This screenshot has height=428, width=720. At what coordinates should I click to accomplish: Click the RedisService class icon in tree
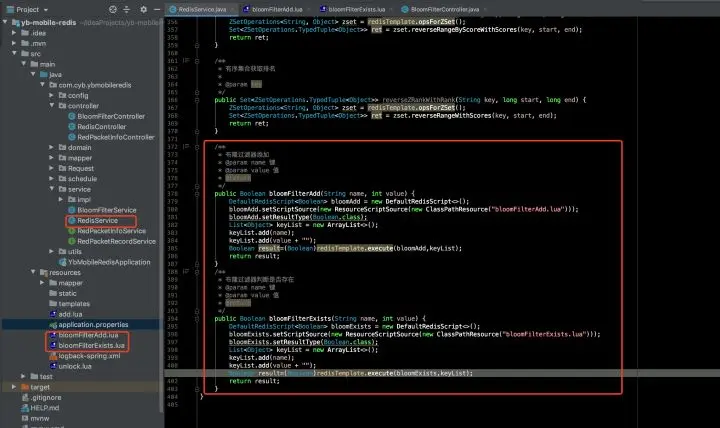[x=72, y=220]
